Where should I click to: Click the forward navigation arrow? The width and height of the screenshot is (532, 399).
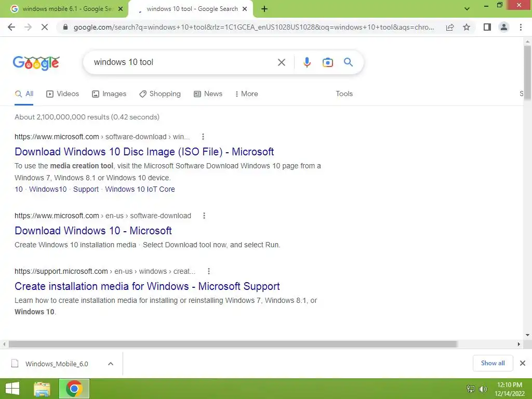28,27
